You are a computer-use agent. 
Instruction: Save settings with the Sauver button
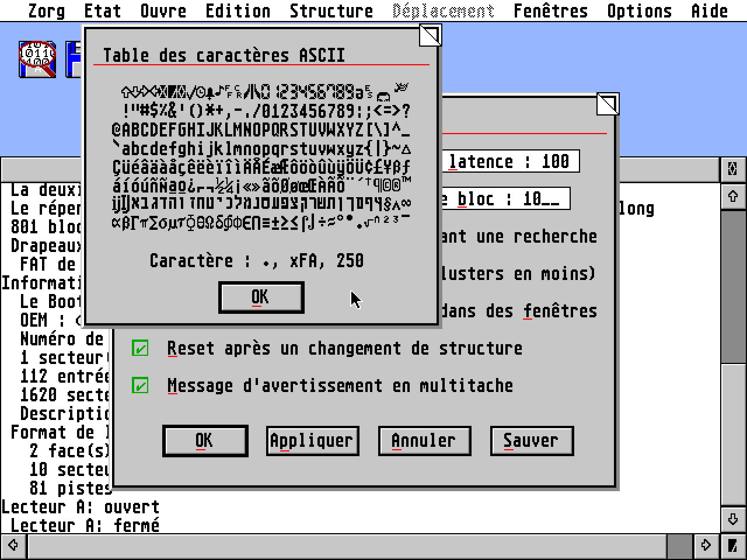point(532,441)
